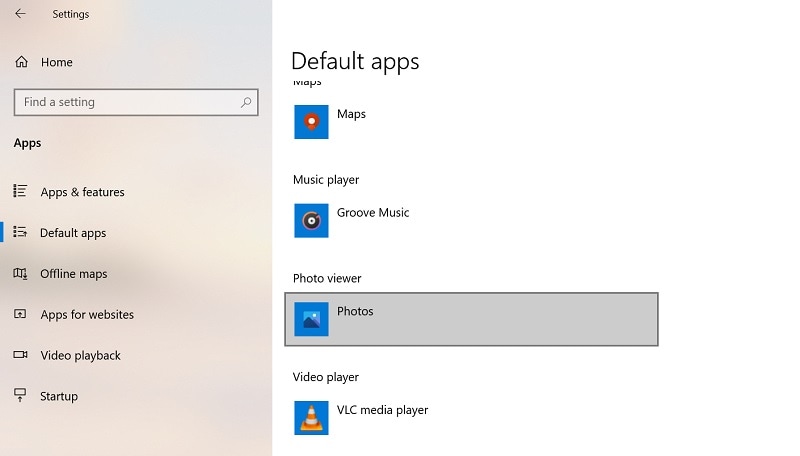Change default Maps app
This screenshot has width=800, height=456.
coord(471,122)
